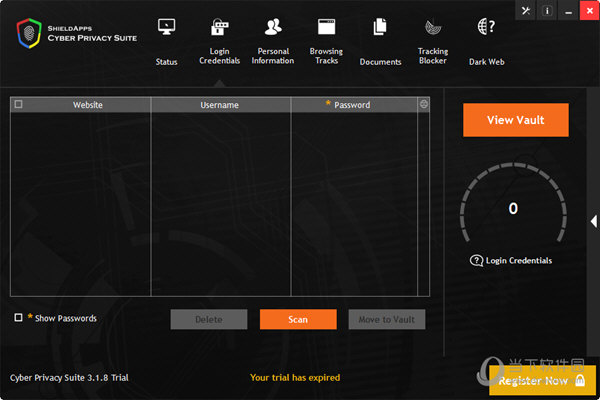Click the Register Now button
The width and height of the screenshot is (600, 400).
coord(542,380)
